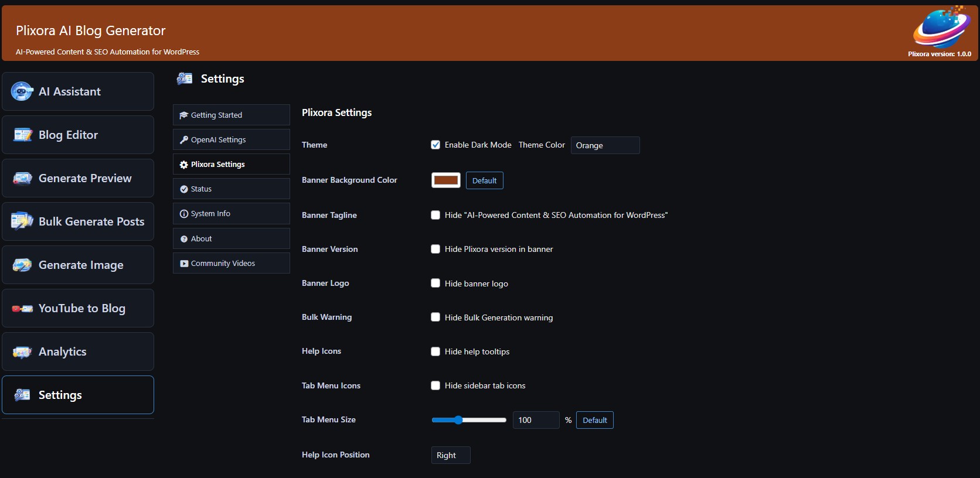Disable the Enable Dark Mode checkbox
The height and width of the screenshot is (478, 980).
pos(435,145)
